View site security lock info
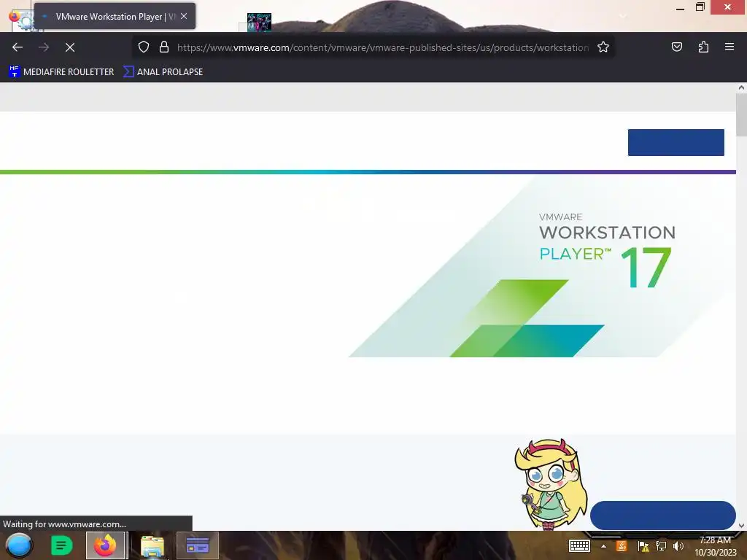This screenshot has height=560, width=747. tap(164, 47)
